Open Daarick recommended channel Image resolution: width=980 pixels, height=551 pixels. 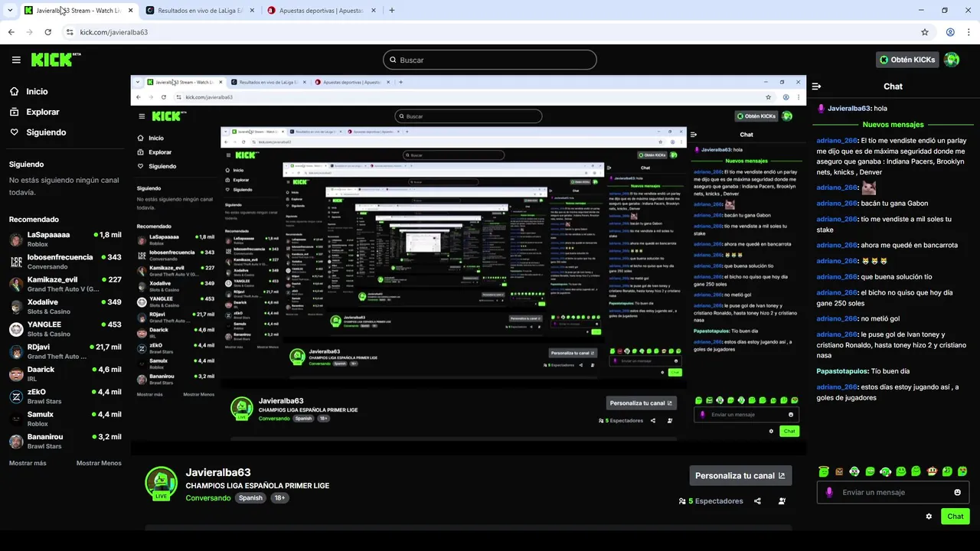click(65, 373)
